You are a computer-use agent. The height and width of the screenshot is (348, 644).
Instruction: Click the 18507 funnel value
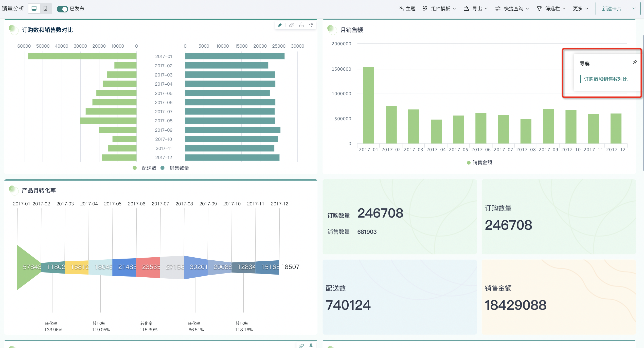tap(290, 267)
